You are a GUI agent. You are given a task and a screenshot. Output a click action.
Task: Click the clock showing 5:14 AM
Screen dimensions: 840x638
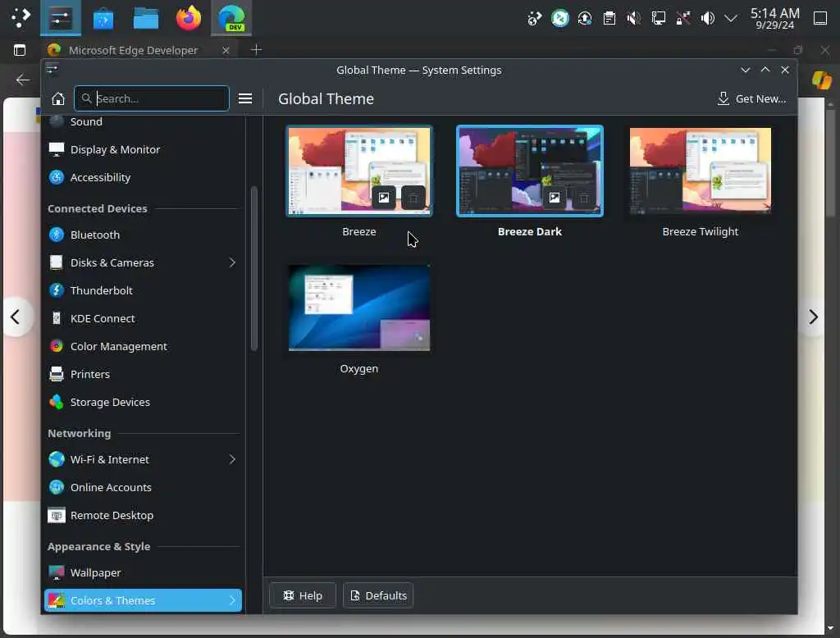pos(774,18)
